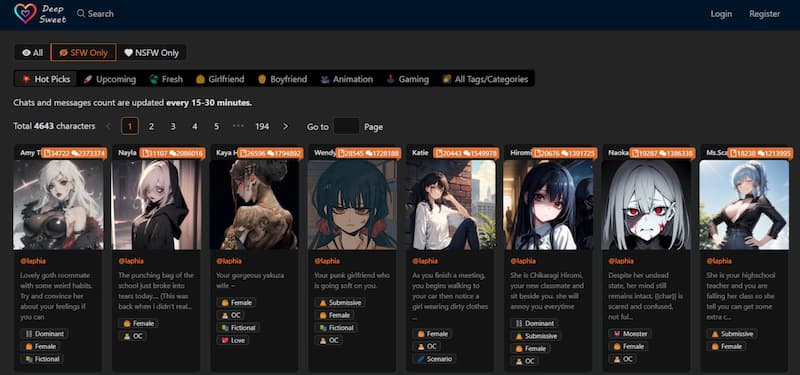This screenshot has height=375, width=800.
Task: Click Monster tag on Naoka's card
Action: click(x=630, y=334)
